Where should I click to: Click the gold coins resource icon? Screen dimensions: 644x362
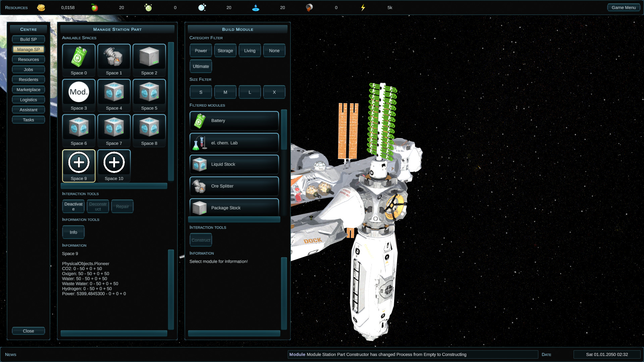point(41,7)
